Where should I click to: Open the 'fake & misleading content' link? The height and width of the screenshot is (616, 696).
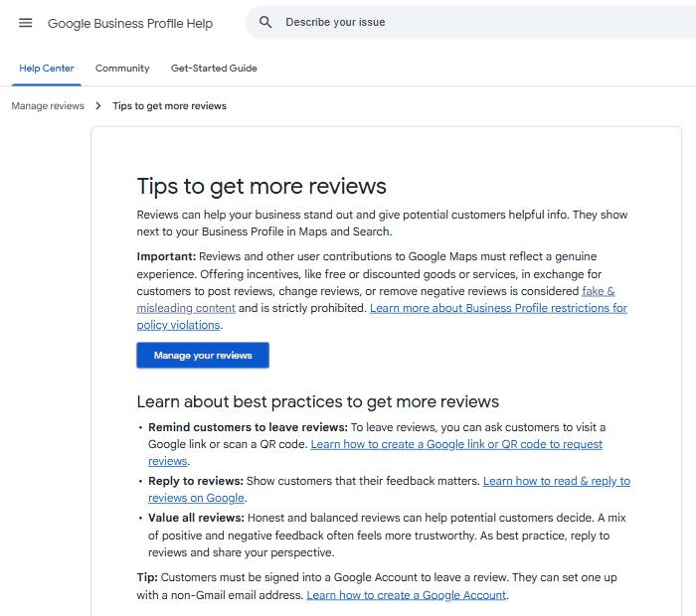187,308
